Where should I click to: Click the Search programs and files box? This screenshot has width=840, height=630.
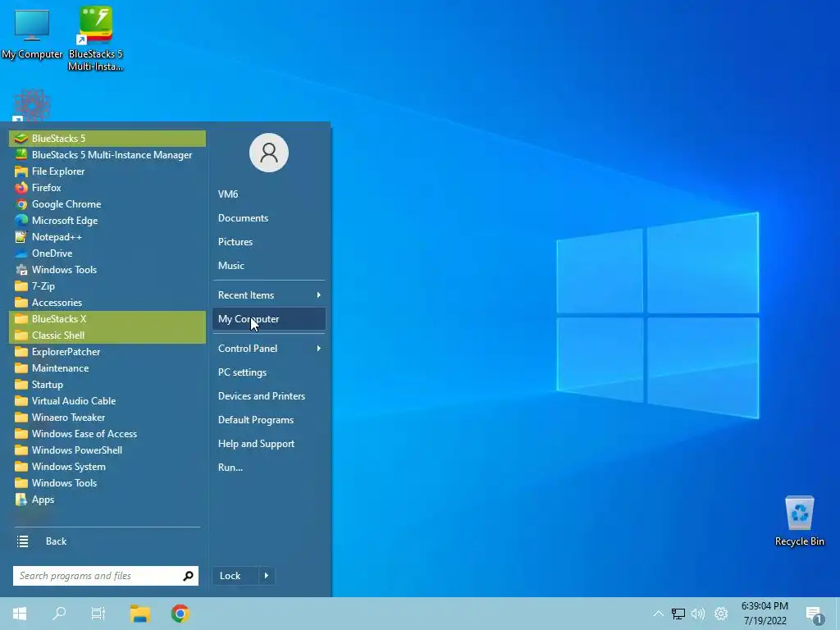(x=106, y=576)
